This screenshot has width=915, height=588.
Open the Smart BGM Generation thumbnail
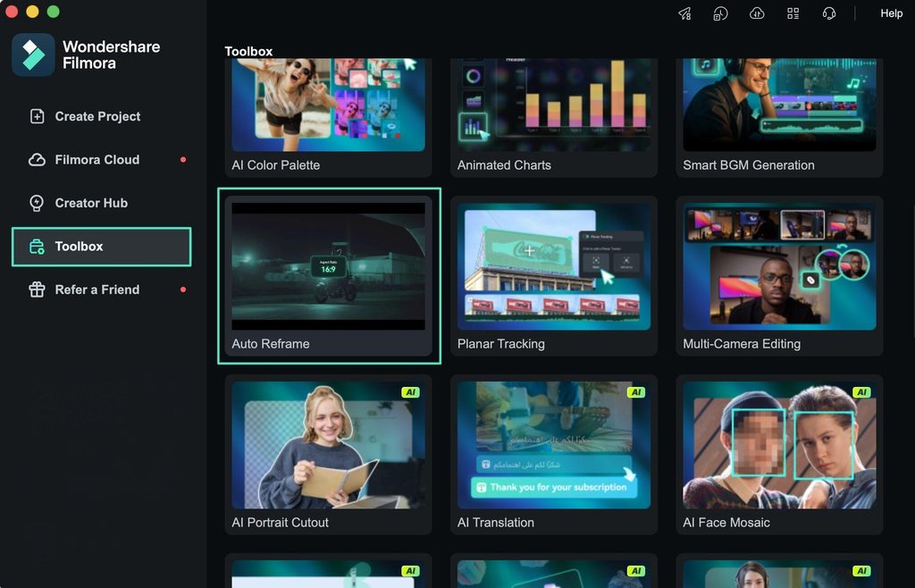click(779, 105)
